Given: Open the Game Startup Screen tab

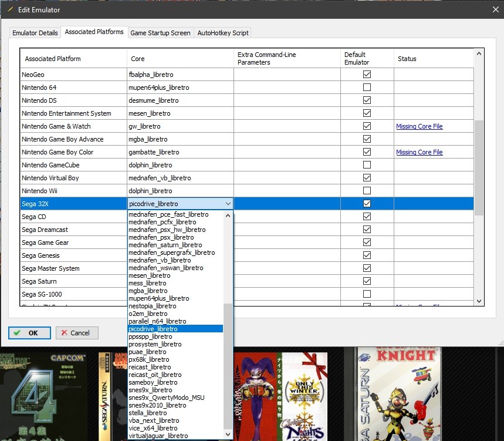Looking at the screenshot, I should (160, 33).
